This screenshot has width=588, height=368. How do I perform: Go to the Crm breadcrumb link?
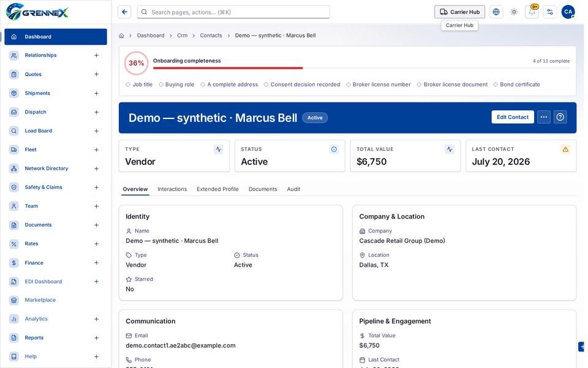pos(183,36)
